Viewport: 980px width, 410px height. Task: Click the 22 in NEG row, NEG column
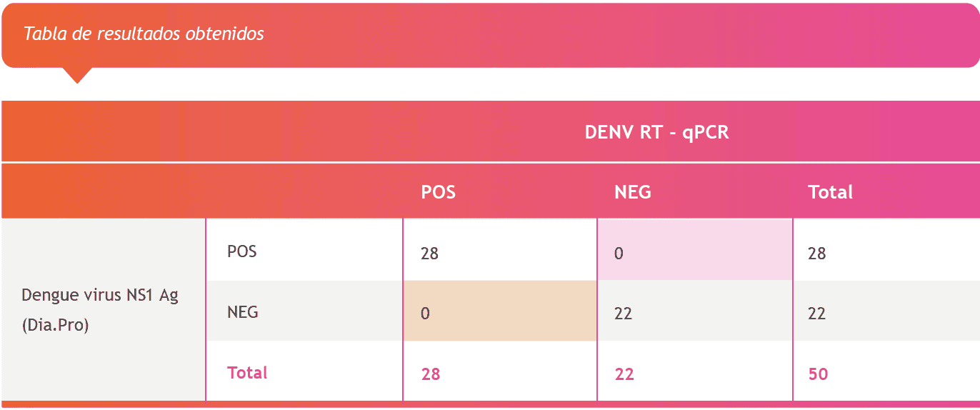[x=624, y=314]
